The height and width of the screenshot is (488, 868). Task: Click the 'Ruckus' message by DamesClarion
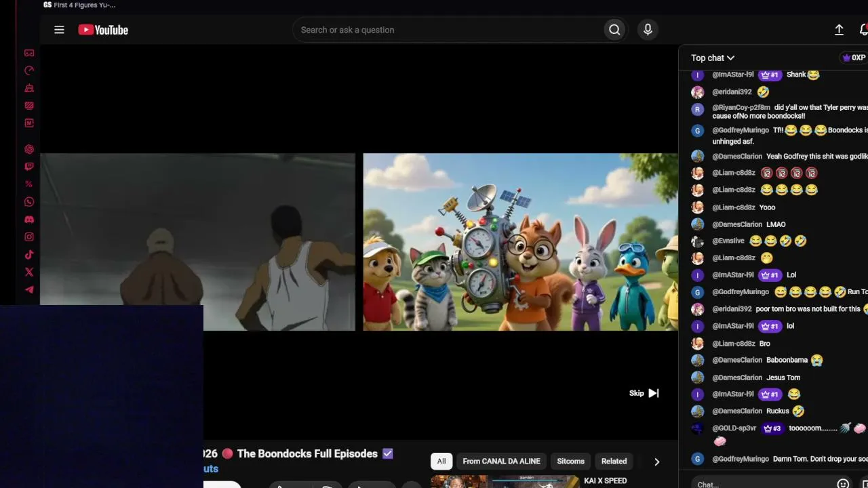point(778,411)
